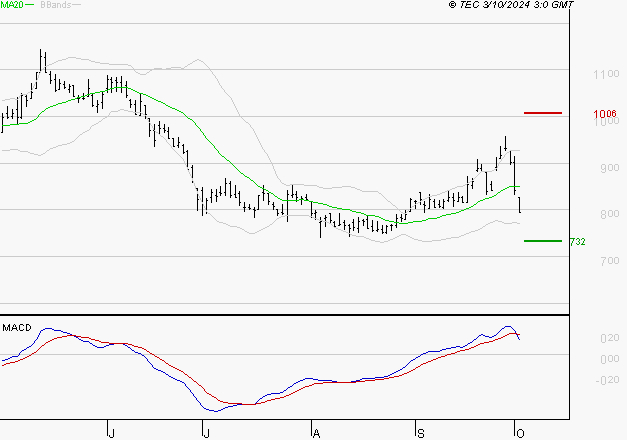
Task: Click the green 732 support value
Action: click(577, 242)
